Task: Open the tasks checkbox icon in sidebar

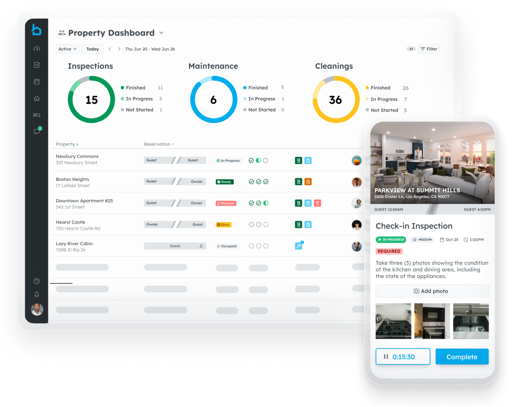Action: pos(37,65)
